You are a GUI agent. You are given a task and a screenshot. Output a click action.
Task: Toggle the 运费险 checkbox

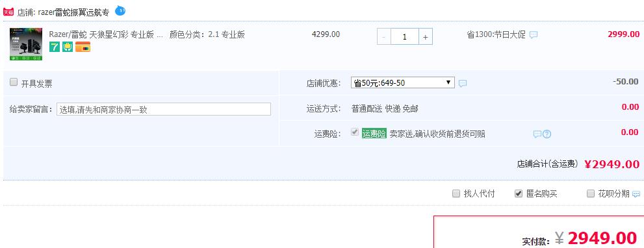tap(355, 132)
